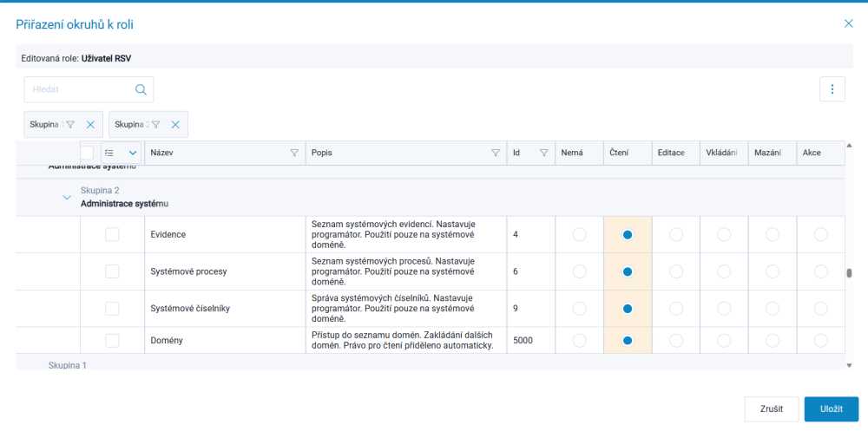Screen dimensions: 868x431
Task: Select Editace for Systémové procesy
Action: (676, 271)
